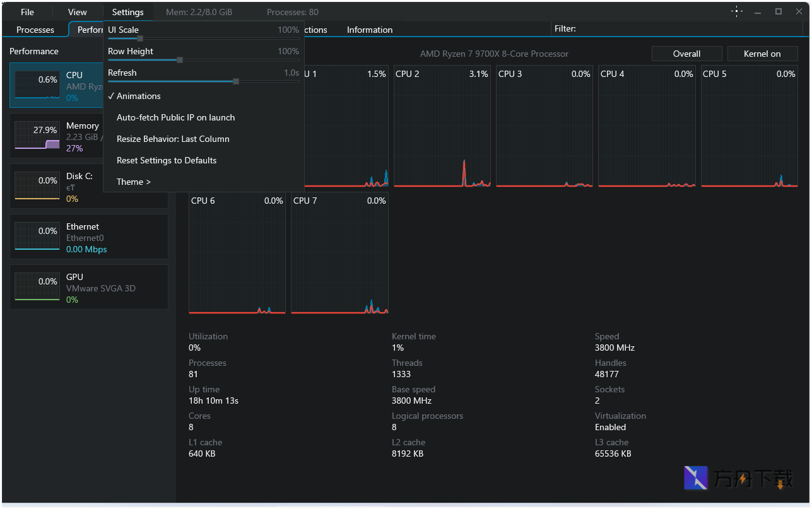Click the Speed value "3800 MHz"
The height and width of the screenshot is (509, 812).
pyautogui.click(x=615, y=348)
